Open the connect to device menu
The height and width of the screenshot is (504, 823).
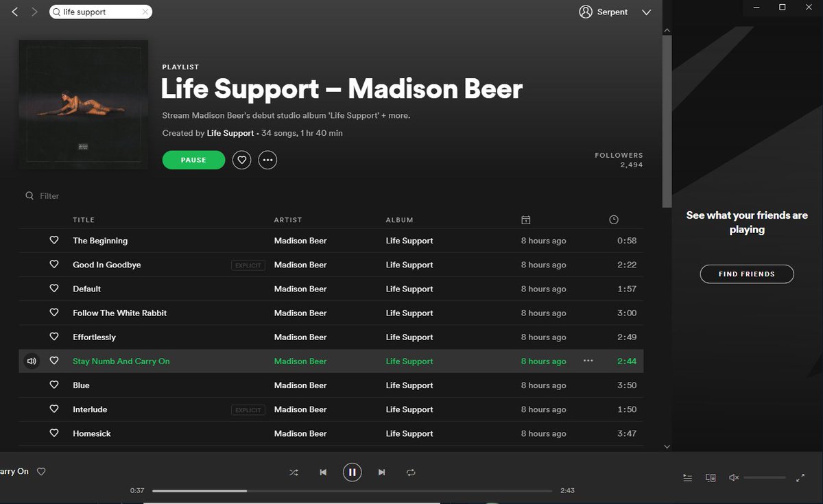(x=711, y=477)
